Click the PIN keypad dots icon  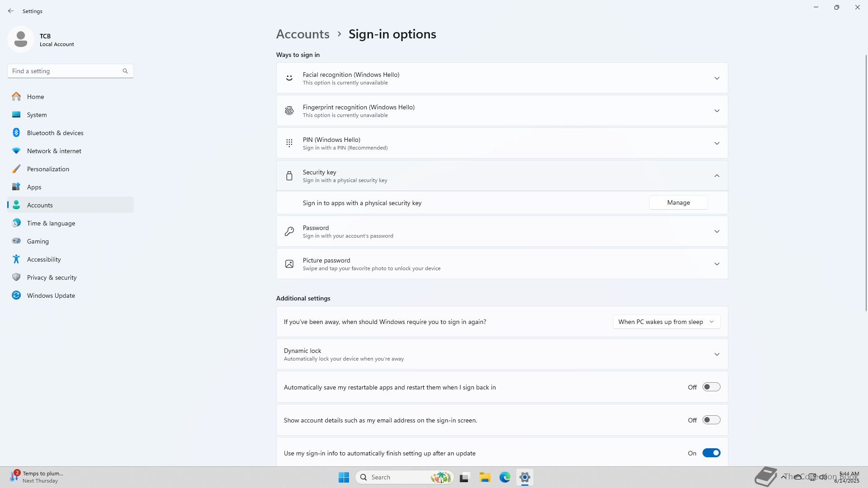tap(289, 143)
